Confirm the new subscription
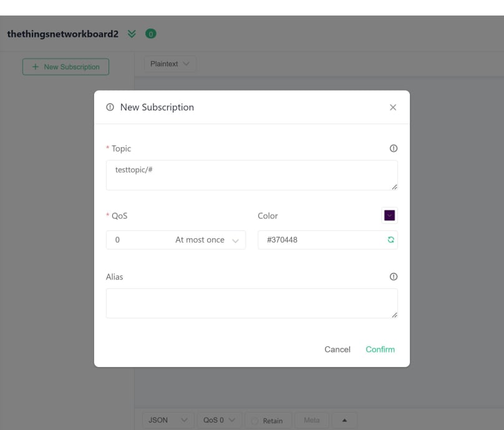 click(x=380, y=349)
